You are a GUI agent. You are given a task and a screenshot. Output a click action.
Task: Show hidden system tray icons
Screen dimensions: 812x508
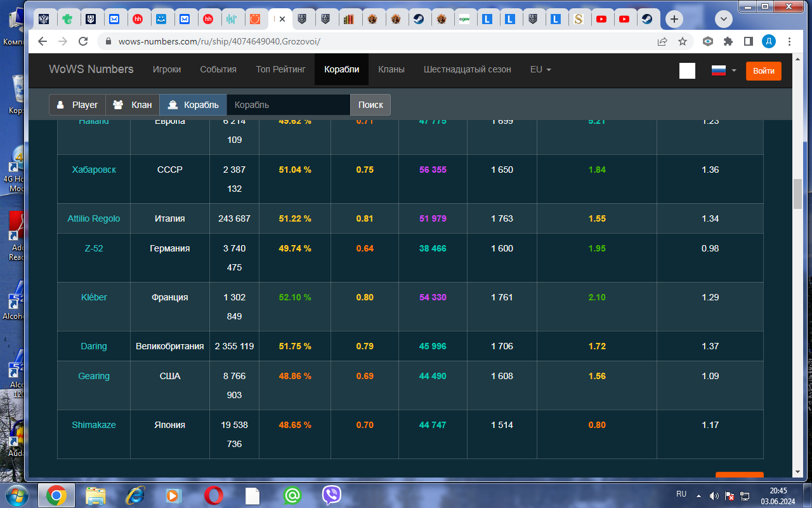tap(698, 496)
